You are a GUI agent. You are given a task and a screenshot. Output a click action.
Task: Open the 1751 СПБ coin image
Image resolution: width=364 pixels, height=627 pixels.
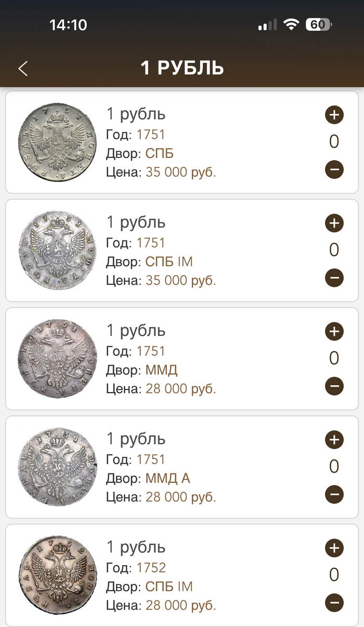pyautogui.click(x=57, y=142)
